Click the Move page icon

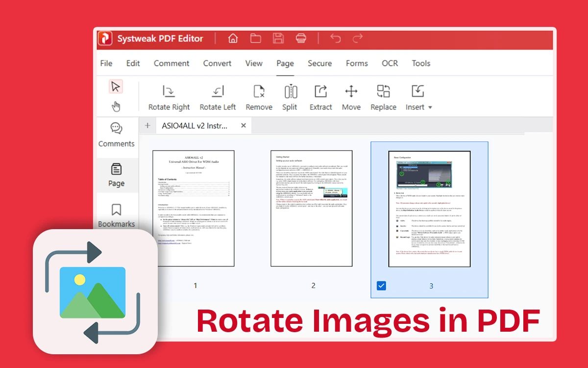coord(351,91)
